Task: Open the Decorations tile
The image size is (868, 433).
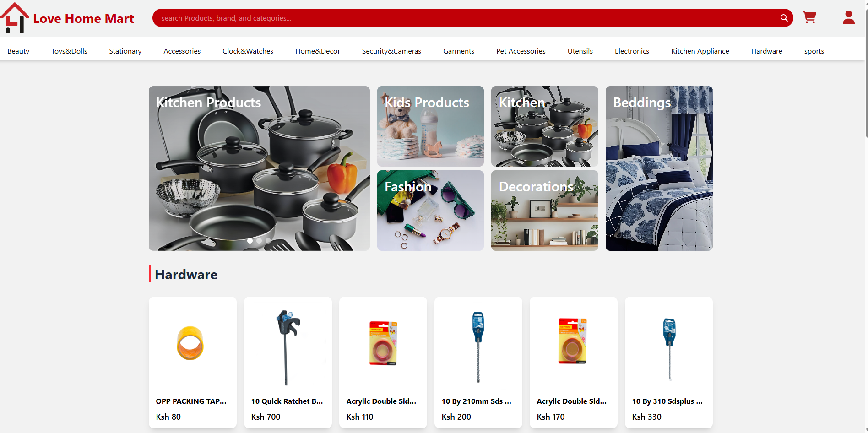Action: [x=545, y=210]
